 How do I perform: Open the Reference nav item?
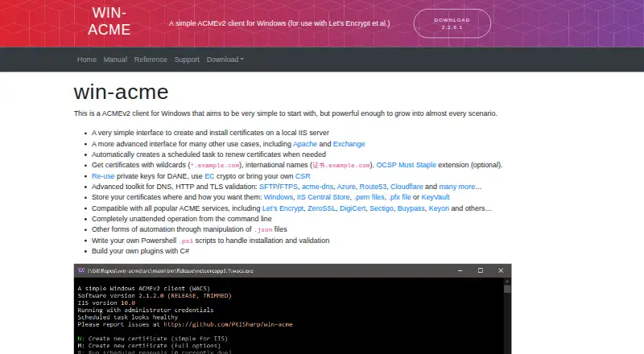click(151, 60)
